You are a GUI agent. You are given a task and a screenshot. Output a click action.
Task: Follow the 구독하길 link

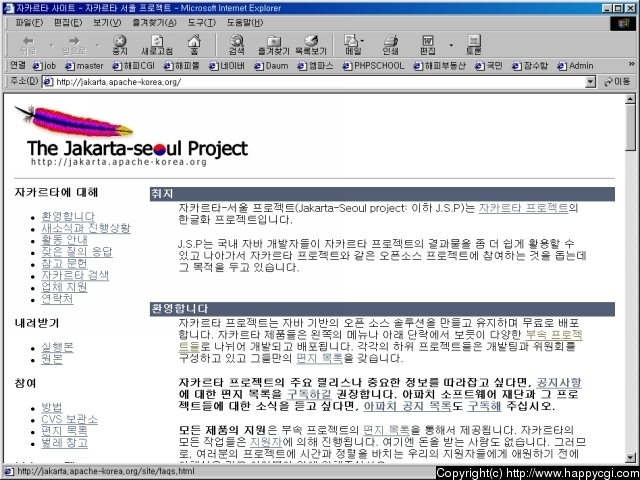[309, 395]
